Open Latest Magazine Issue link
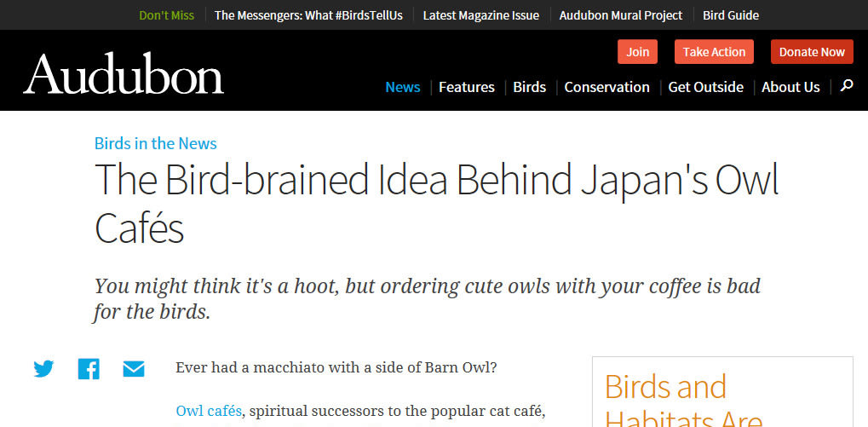Screen dimensions: 868x427 pos(481,15)
